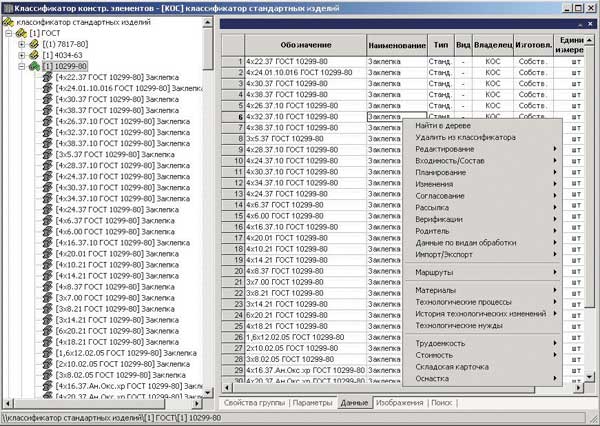Screen dimensions: 600x426
Task: Click the icon of group 7817-80
Action: click(34, 44)
